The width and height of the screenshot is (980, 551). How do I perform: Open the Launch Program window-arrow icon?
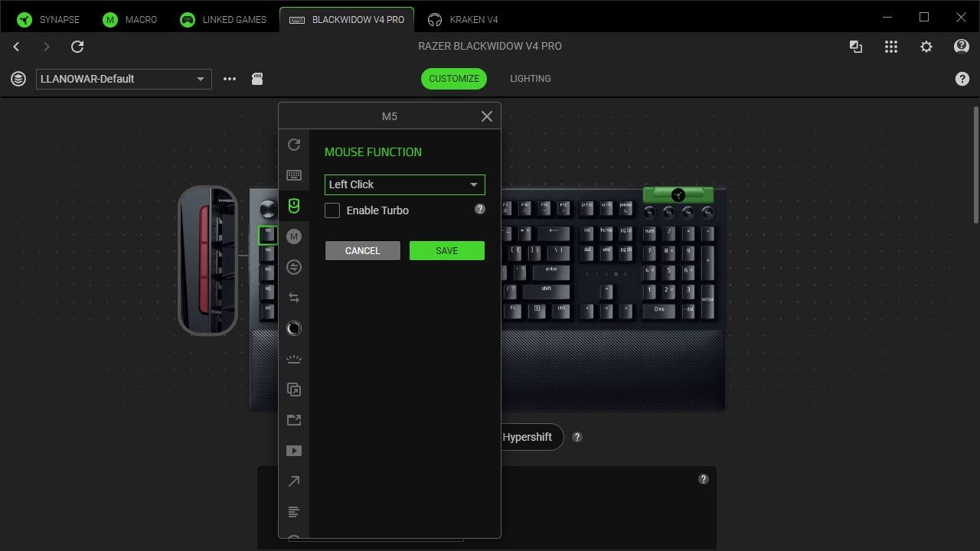coord(294,390)
